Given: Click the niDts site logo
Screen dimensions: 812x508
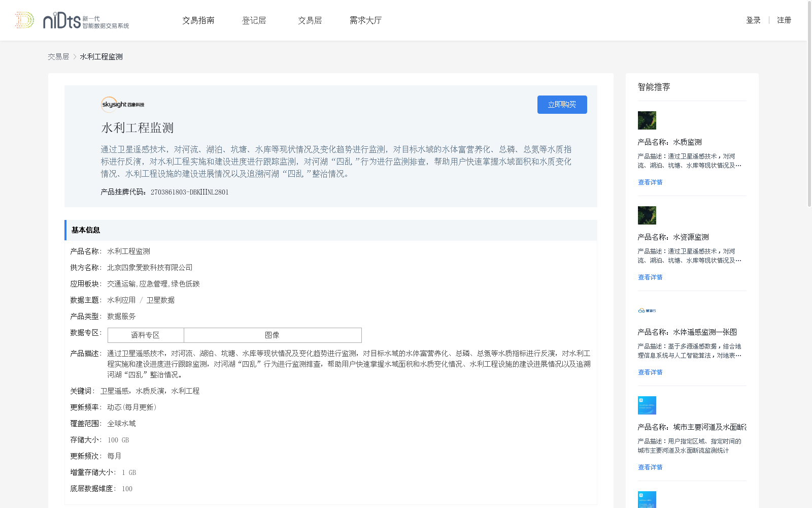Looking at the screenshot, I should [72, 20].
